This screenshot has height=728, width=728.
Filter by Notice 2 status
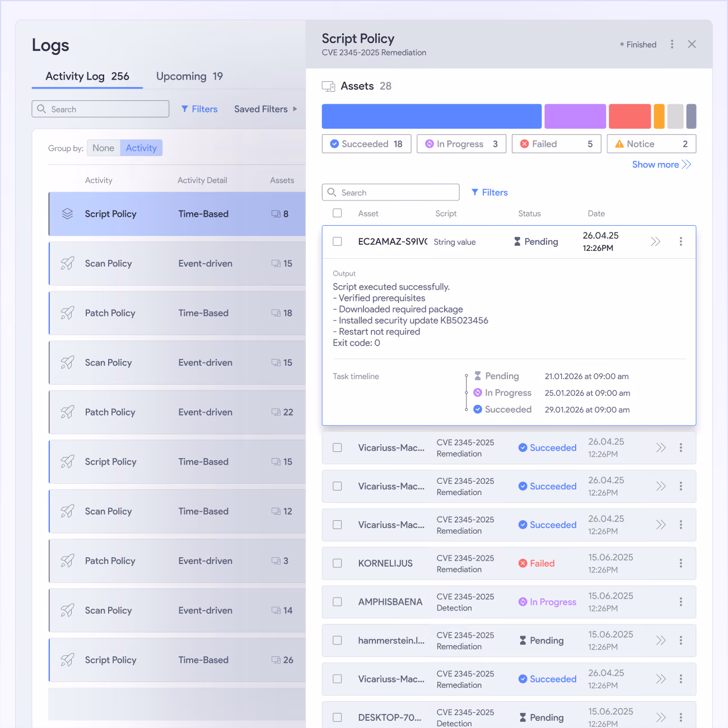coord(651,144)
